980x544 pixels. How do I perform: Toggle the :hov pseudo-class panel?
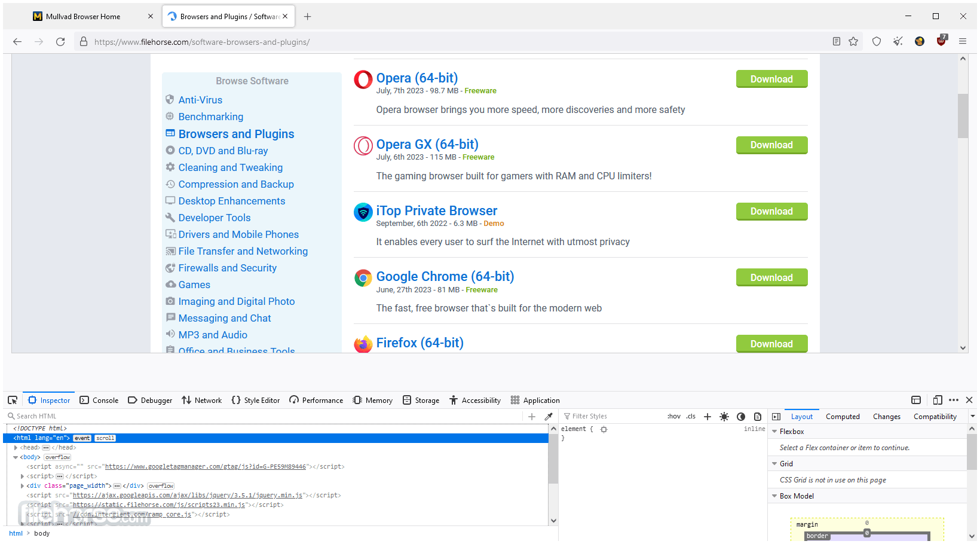pyautogui.click(x=674, y=417)
